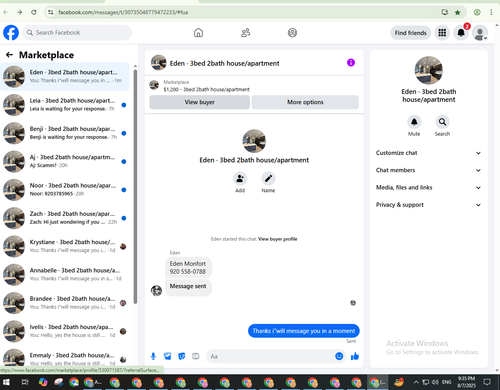Choose a GIF
Image resolution: width=500 pixels, height=390 pixels.
pyautogui.click(x=196, y=356)
